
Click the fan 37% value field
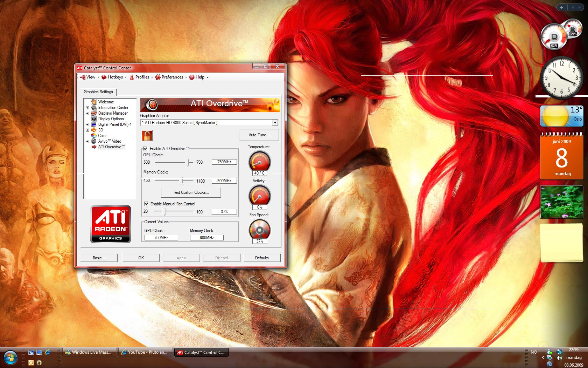click(224, 212)
